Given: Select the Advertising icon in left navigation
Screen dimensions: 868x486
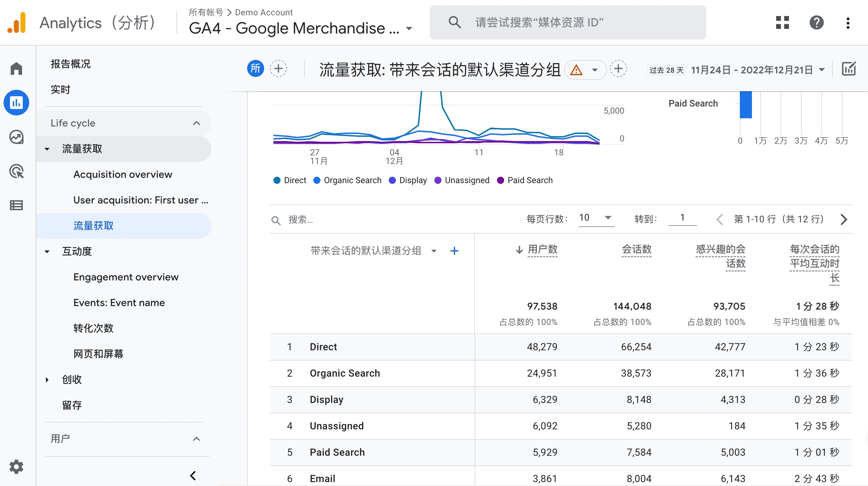Looking at the screenshot, I should click(16, 171).
